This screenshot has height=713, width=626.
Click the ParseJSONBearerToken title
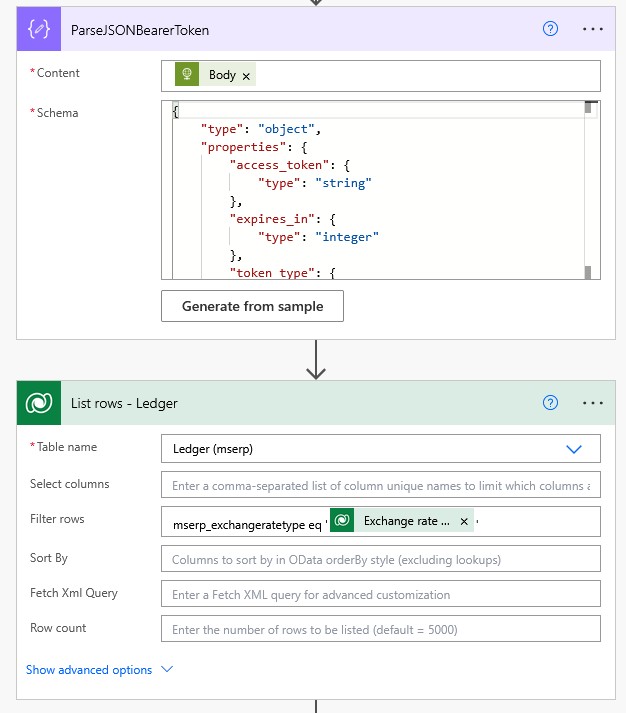click(140, 30)
